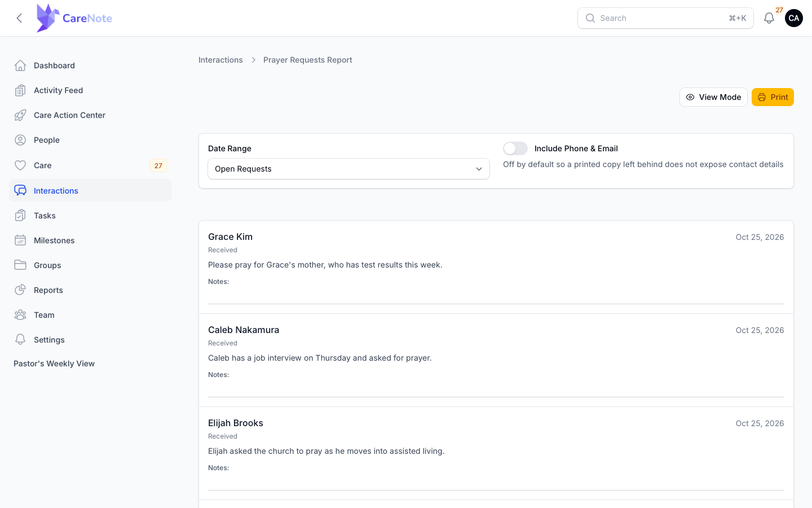Click Caleb's job interview prayer text
This screenshot has height=508, width=812.
(320, 358)
